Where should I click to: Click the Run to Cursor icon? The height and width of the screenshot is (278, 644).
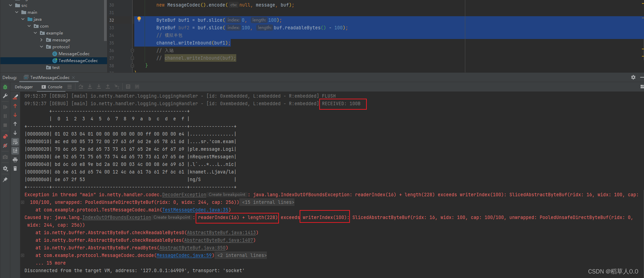(x=117, y=87)
